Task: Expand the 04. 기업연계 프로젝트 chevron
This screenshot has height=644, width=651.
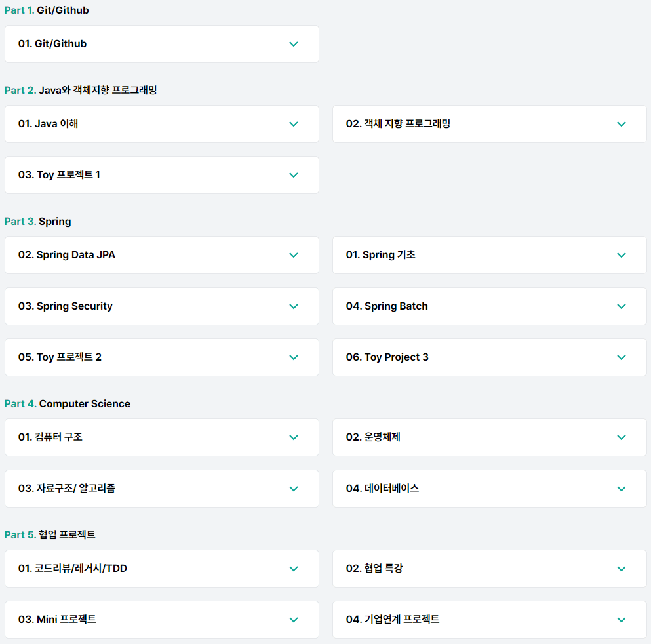Action: click(621, 620)
